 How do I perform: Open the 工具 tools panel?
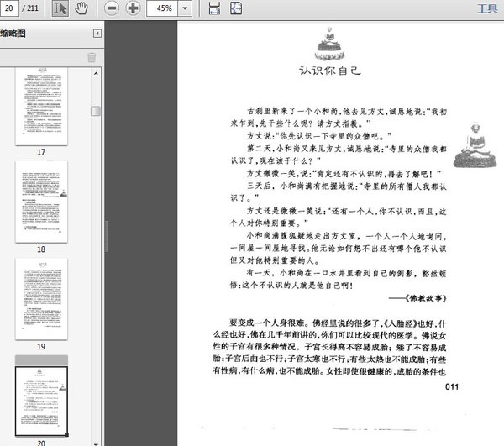(x=487, y=8)
